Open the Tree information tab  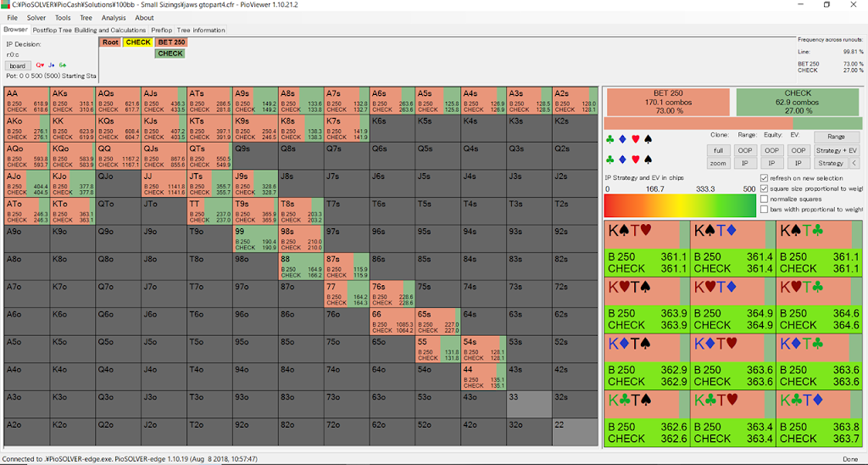[201, 30]
